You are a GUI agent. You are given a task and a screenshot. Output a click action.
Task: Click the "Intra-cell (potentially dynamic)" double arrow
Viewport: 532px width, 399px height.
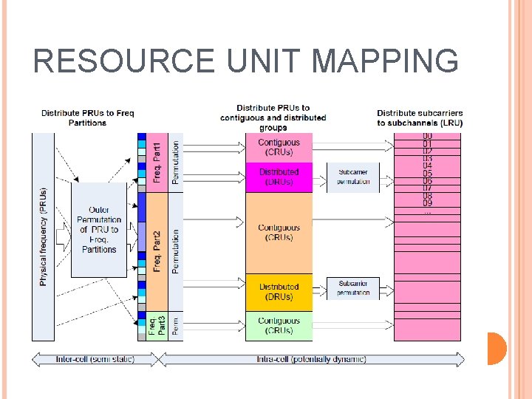[312, 359]
